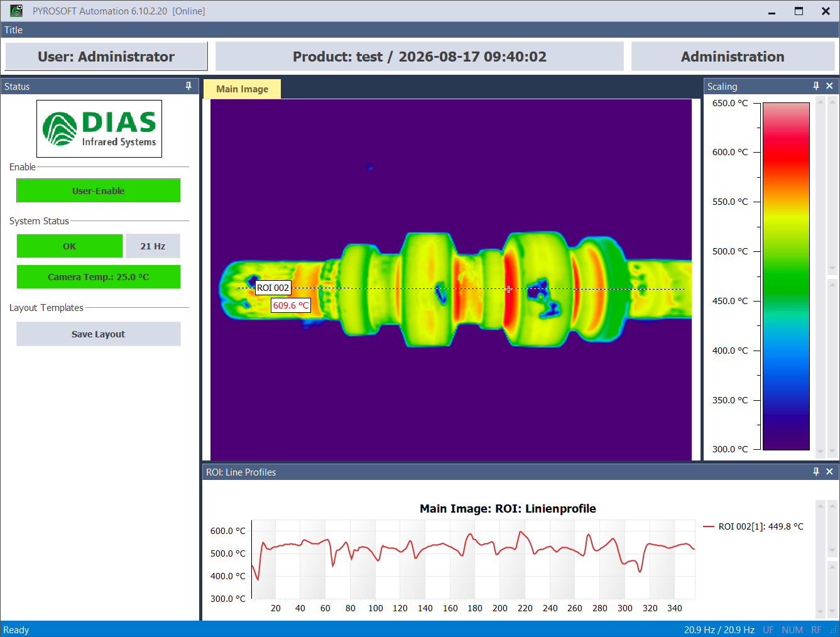Save the current layout with Save Layout
This screenshot has width=840, height=637.
[99, 334]
